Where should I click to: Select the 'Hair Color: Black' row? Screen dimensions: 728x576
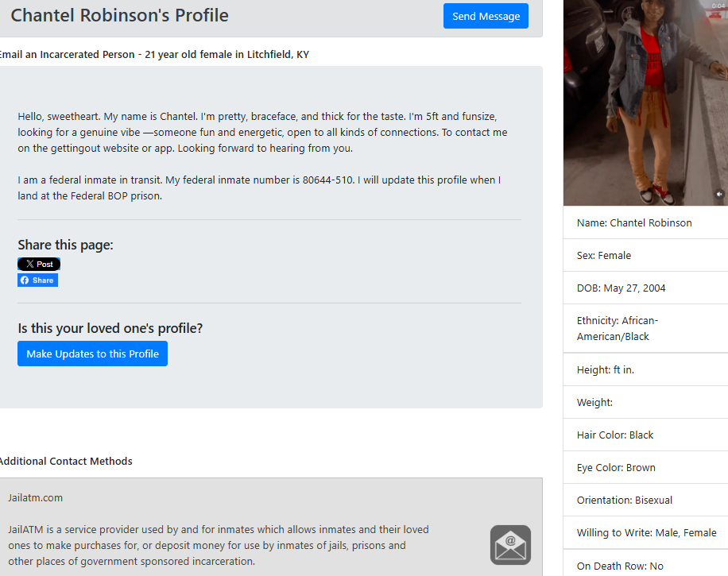[645, 435]
